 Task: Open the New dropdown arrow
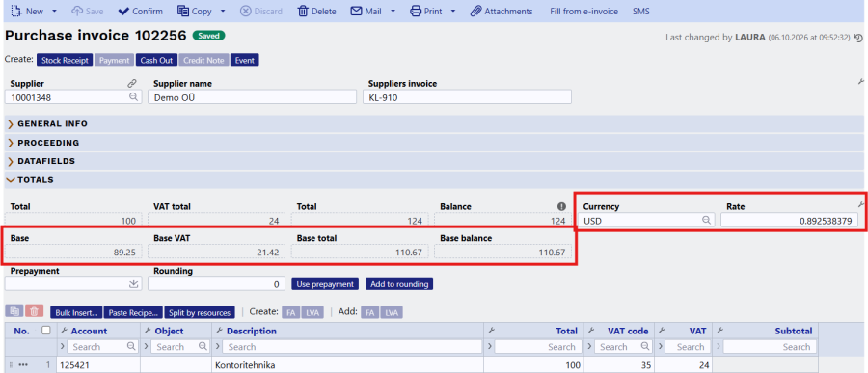[x=54, y=11]
